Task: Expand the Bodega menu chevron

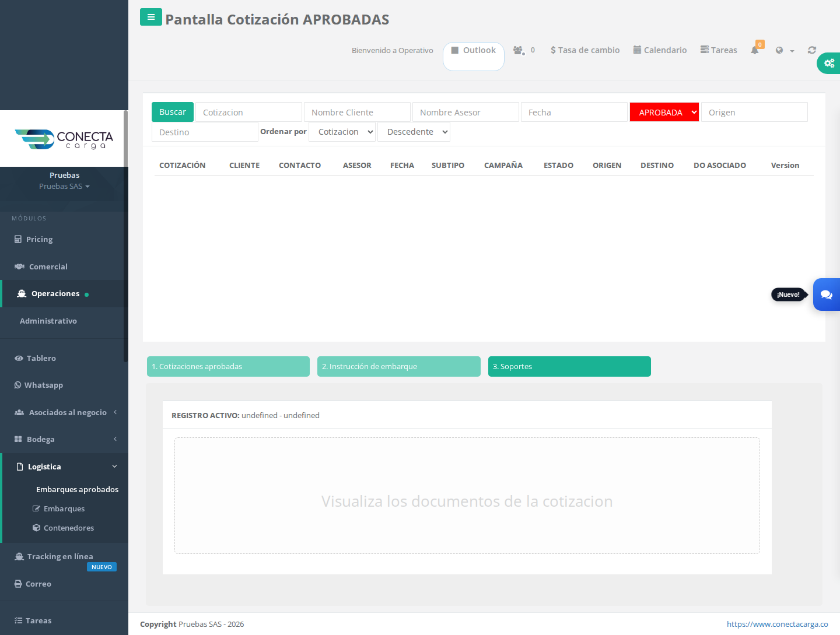Action: point(116,439)
